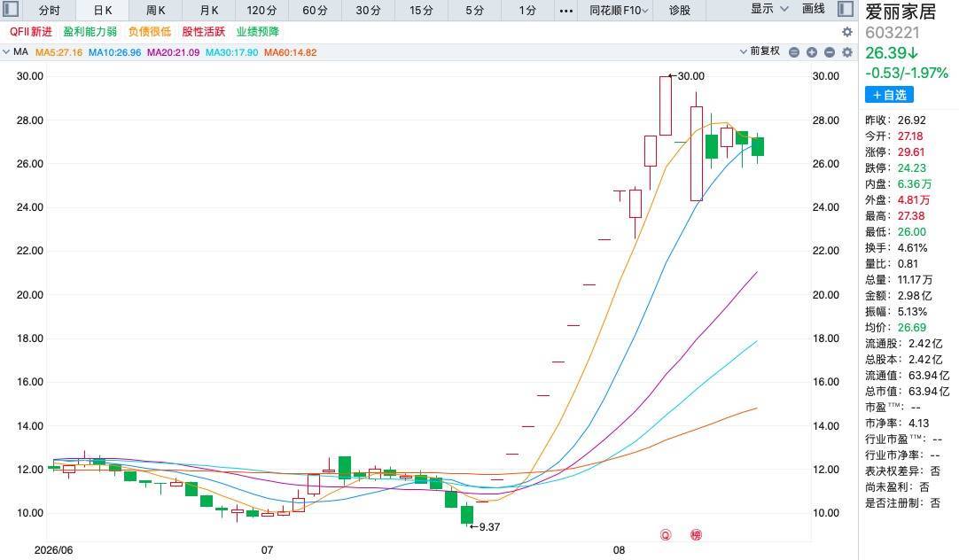Open the more periods ellipsis menu
Screen dimensions: 959x560
tap(566, 11)
